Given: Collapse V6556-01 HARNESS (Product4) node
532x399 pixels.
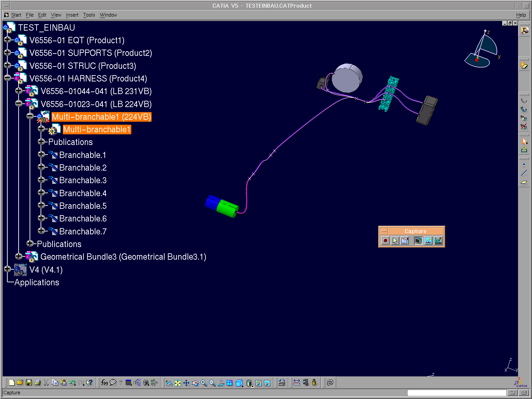Looking at the screenshot, I should (x=7, y=78).
